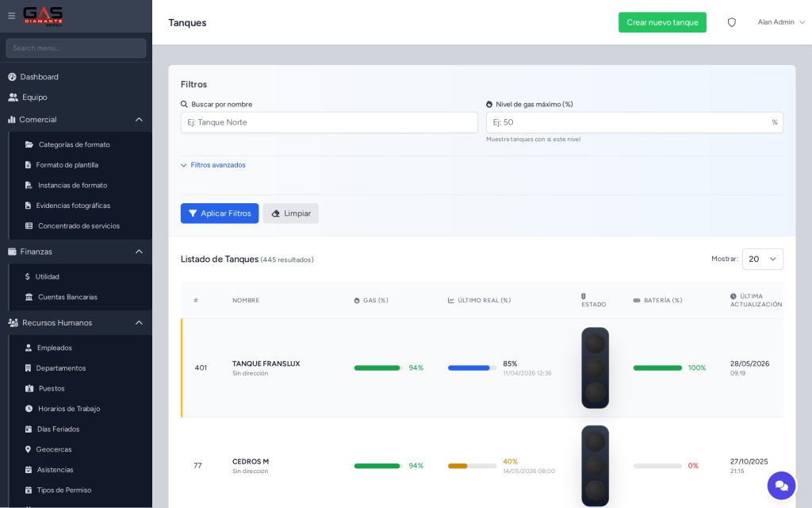The width and height of the screenshot is (812, 508).
Task: Click the Limpiar button
Action: coord(290,214)
